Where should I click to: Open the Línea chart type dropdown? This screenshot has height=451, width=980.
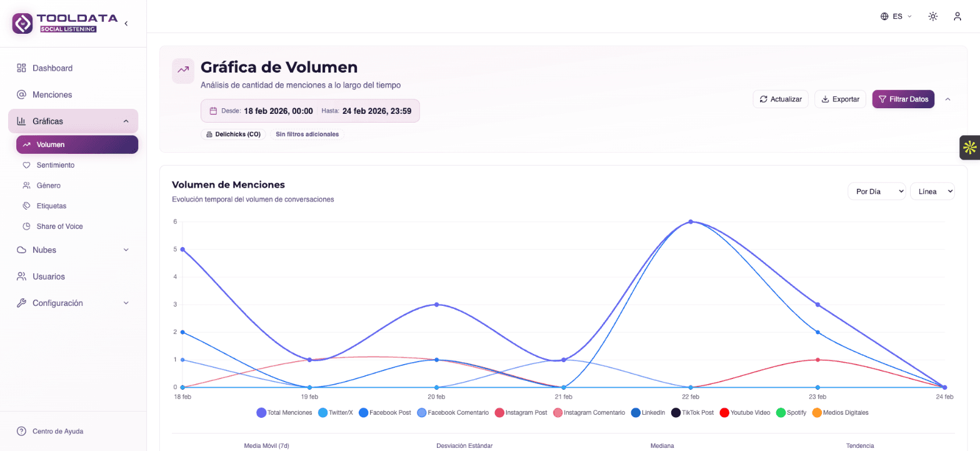pyautogui.click(x=932, y=191)
